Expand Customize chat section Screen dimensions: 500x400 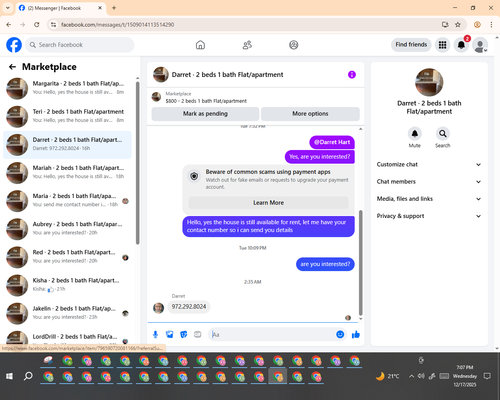tap(429, 164)
